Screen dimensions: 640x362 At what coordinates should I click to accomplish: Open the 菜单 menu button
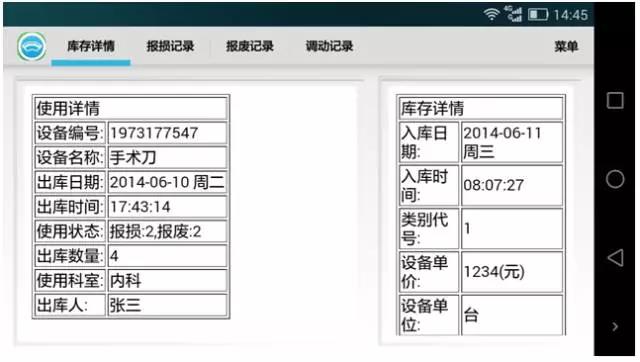566,47
